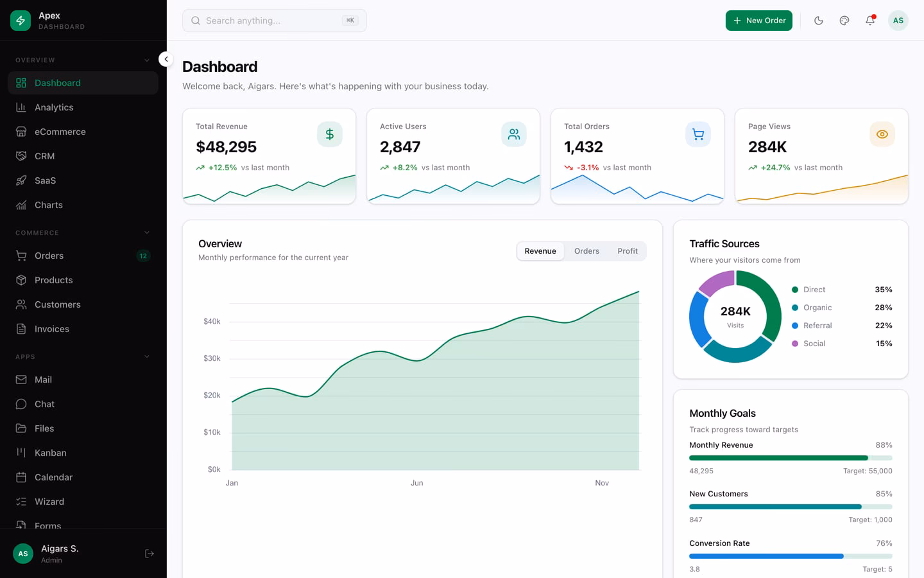Image resolution: width=924 pixels, height=578 pixels.
Task: Click the 284K Visits donut center
Action: click(735, 317)
